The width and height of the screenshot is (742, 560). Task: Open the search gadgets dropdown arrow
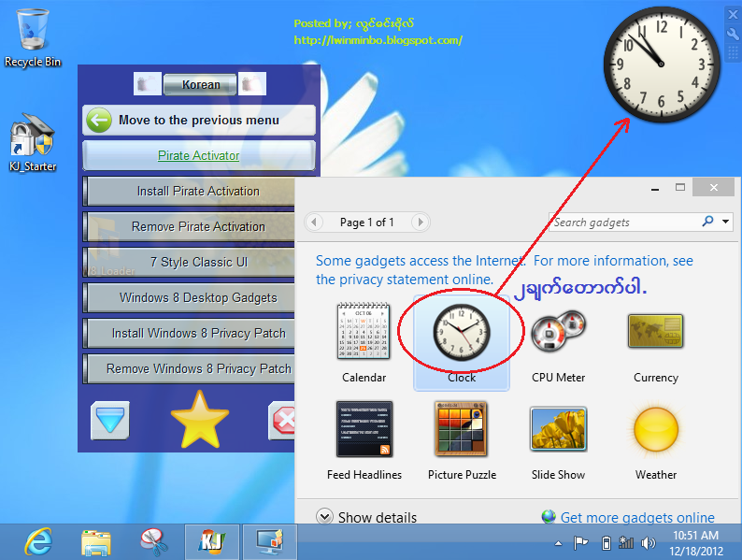point(725,221)
